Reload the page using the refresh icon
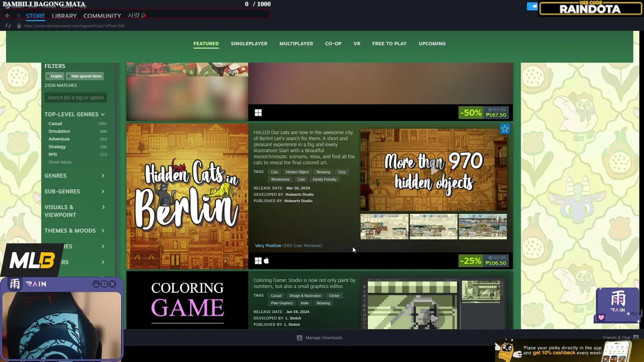Viewport: 644px width, 362px height. click(x=8, y=26)
